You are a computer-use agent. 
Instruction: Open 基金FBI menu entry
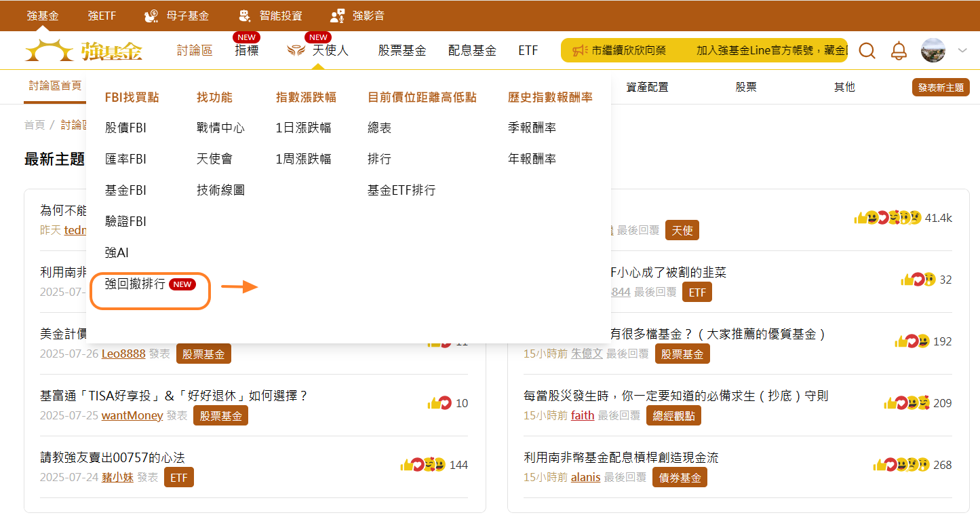pyautogui.click(x=125, y=190)
